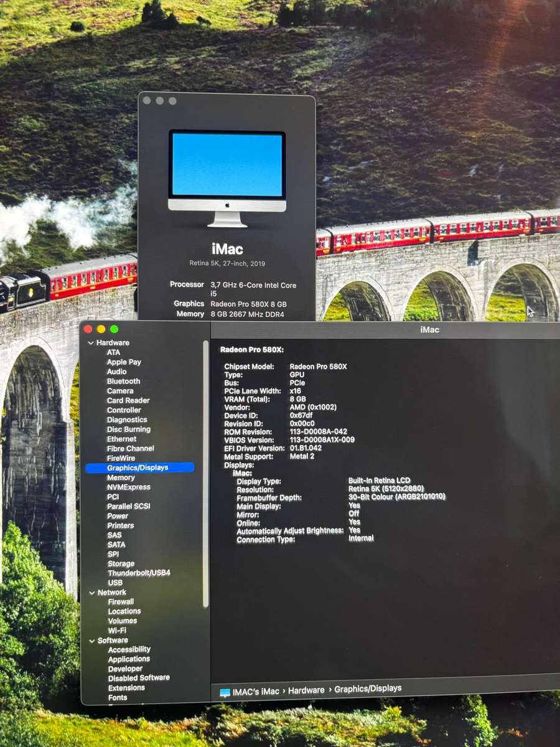Select SATA in Hardware list
Screen dimensions: 560x747
116,545
